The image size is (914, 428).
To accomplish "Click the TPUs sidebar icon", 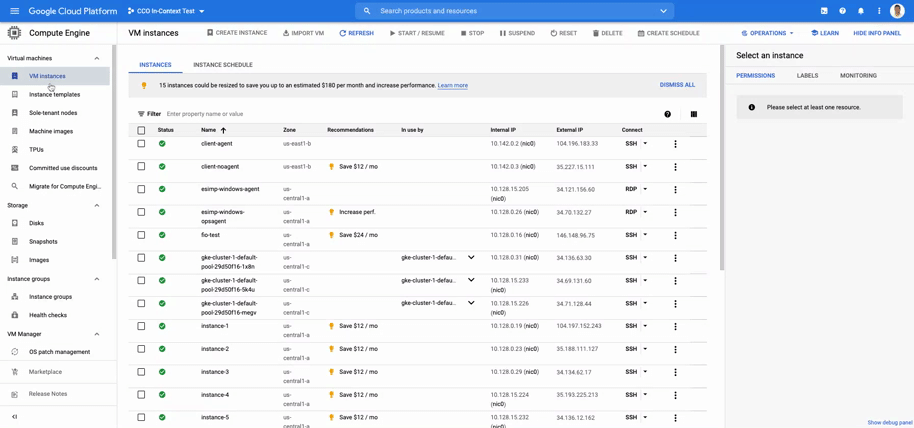I will [x=15, y=150].
